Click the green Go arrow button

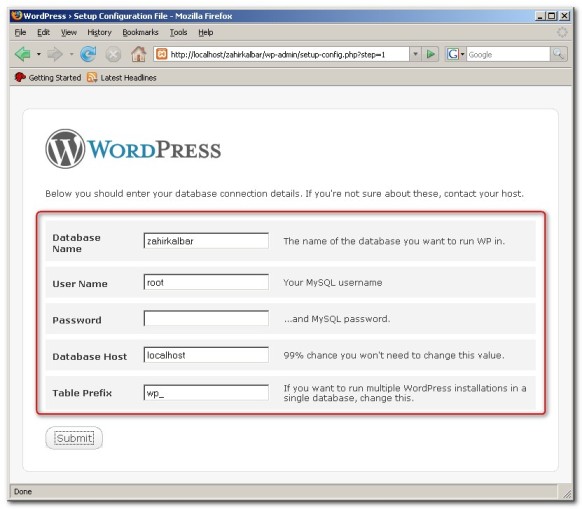pyautogui.click(x=431, y=54)
